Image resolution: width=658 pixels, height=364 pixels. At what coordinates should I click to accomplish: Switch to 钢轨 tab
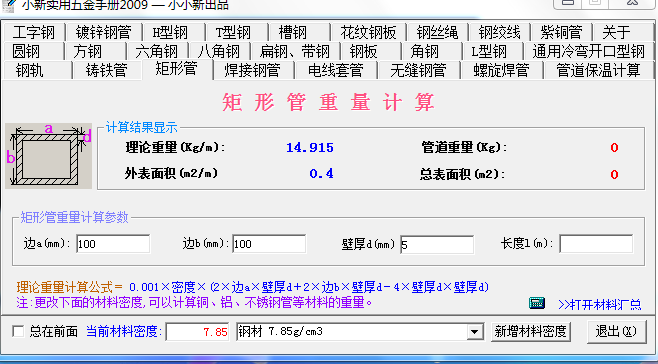click(x=37, y=70)
